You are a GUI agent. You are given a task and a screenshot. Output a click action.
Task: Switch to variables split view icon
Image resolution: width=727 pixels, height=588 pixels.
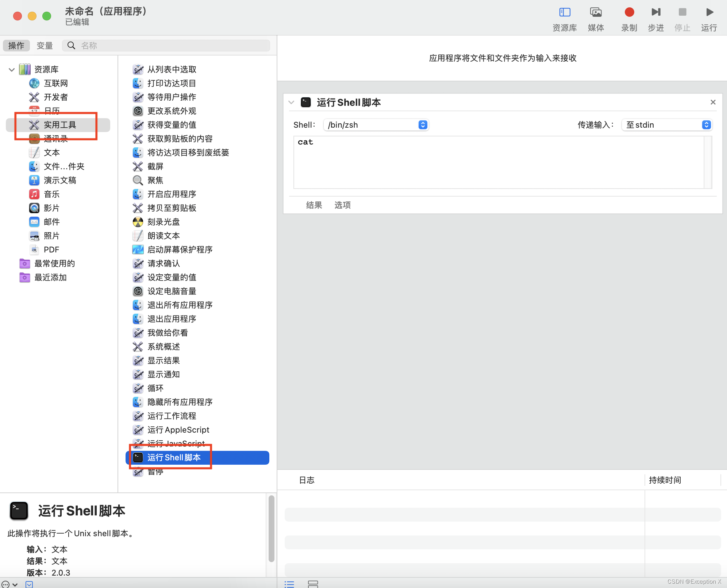313,584
